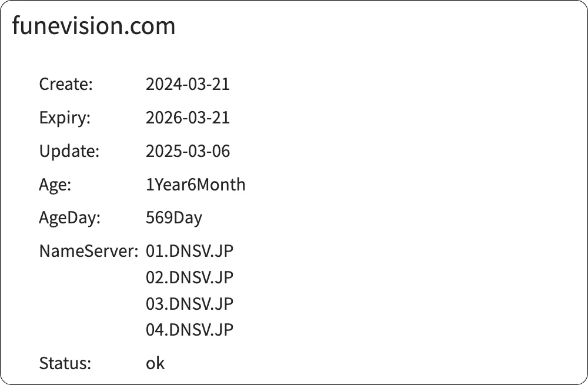Open nameserver 01.DNSV.JP
This screenshot has height=385, width=588.
click(x=189, y=252)
